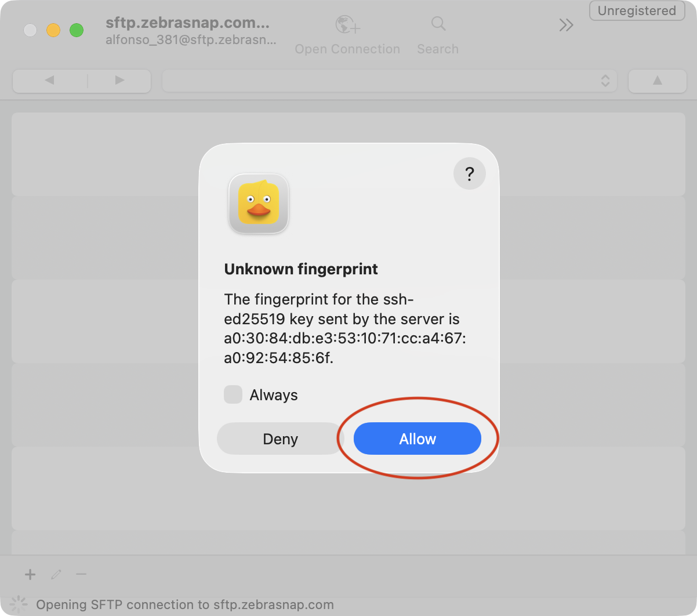Go to parent folder with up arrow
697x616 pixels.
click(x=658, y=81)
